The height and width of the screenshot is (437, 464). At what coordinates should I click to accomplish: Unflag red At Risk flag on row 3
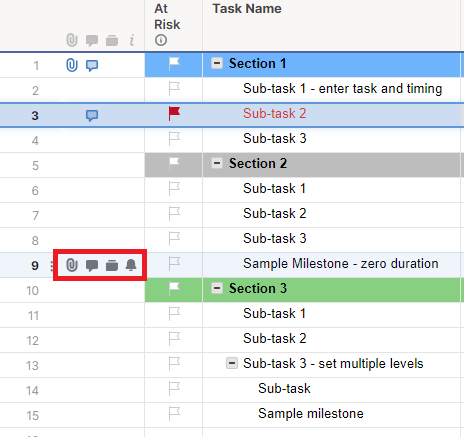pyautogui.click(x=174, y=114)
